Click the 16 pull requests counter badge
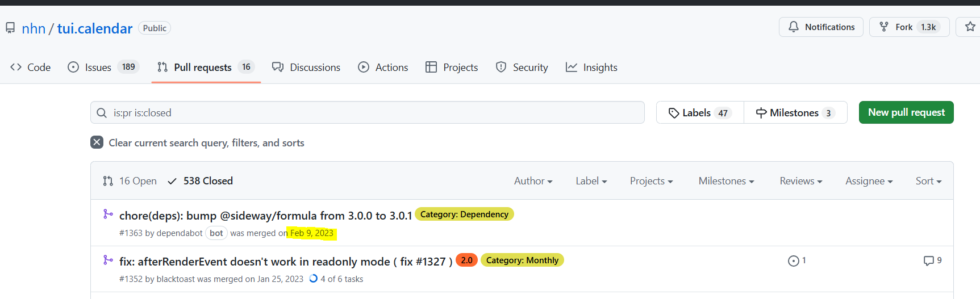 tap(246, 67)
